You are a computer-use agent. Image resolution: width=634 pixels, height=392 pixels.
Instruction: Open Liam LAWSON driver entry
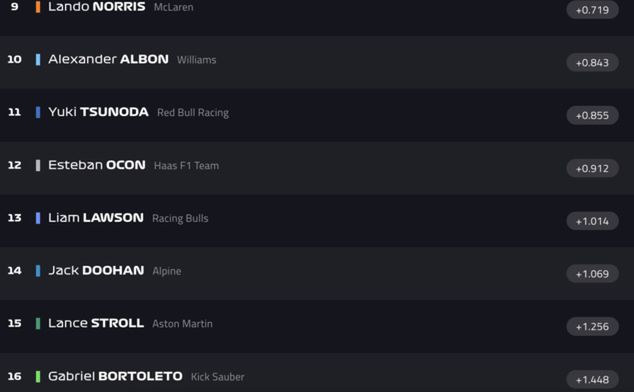click(317, 220)
